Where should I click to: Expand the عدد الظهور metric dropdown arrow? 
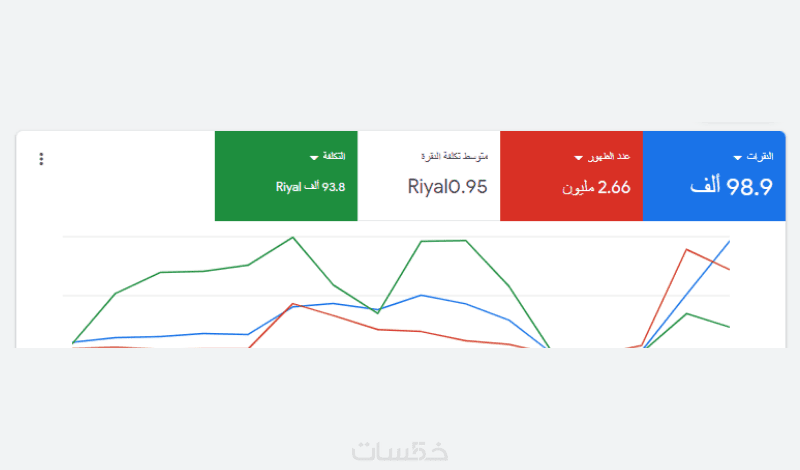(578, 158)
